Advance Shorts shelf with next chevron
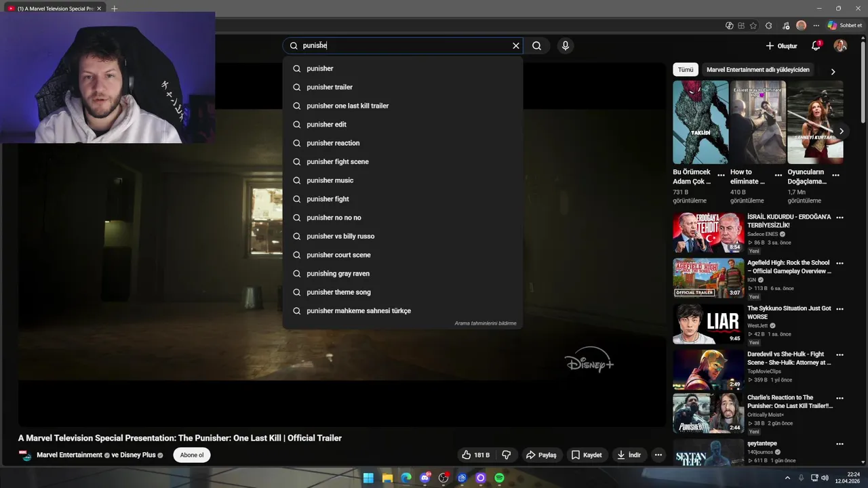Image resolution: width=868 pixels, height=488 pixels. 841,131
